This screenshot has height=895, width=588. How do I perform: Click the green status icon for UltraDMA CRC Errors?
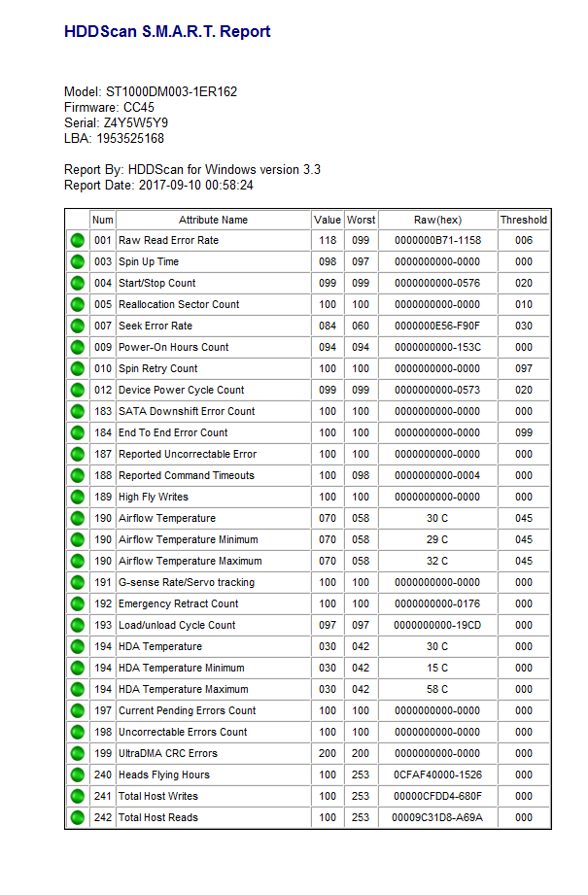(78, 754)
